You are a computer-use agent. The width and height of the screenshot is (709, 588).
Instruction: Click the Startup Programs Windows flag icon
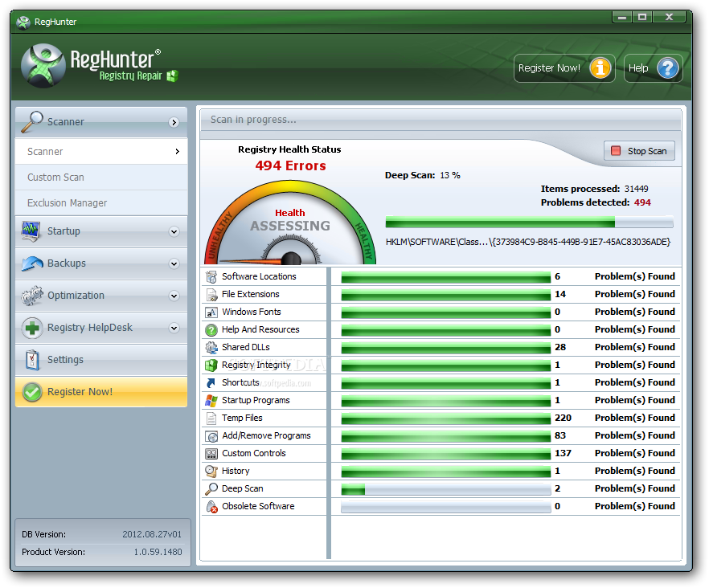(x=211, y=401)
